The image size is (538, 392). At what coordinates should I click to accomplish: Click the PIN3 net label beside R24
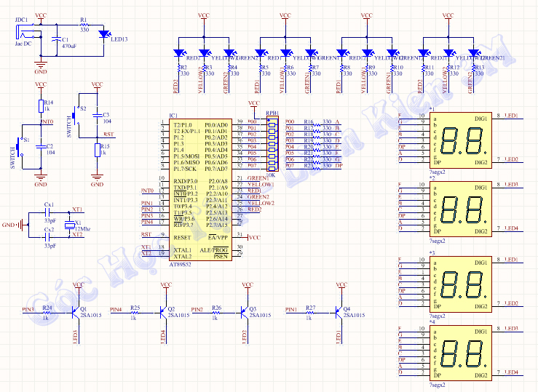(28, 310)
